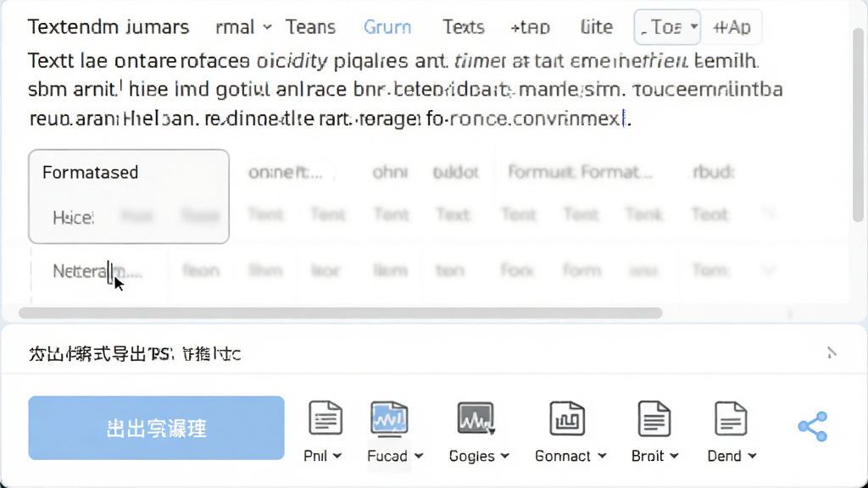Click the Gogies waveform monitor icon
This screenshot has width=868, height=488.
pyautogui.click(x=476, y=419)
